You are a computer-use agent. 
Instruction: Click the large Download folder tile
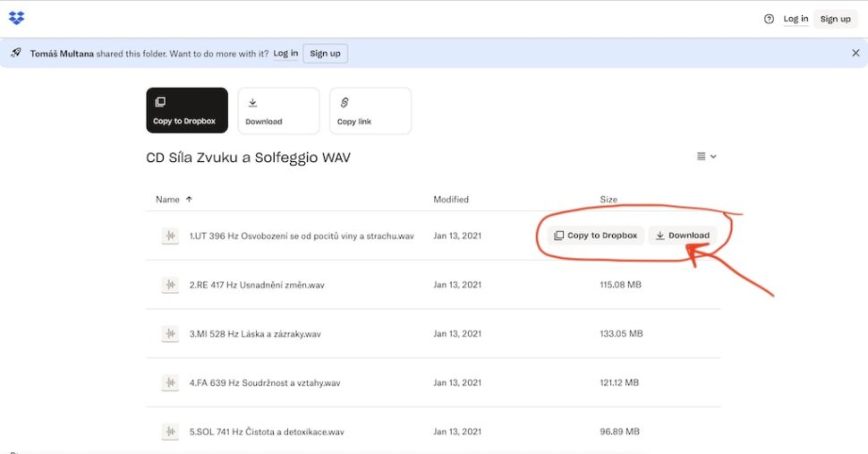pos(278,111)
